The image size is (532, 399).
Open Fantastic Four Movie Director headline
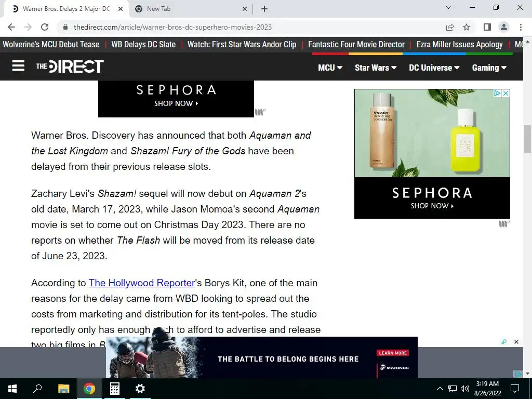tap(356, 45)
